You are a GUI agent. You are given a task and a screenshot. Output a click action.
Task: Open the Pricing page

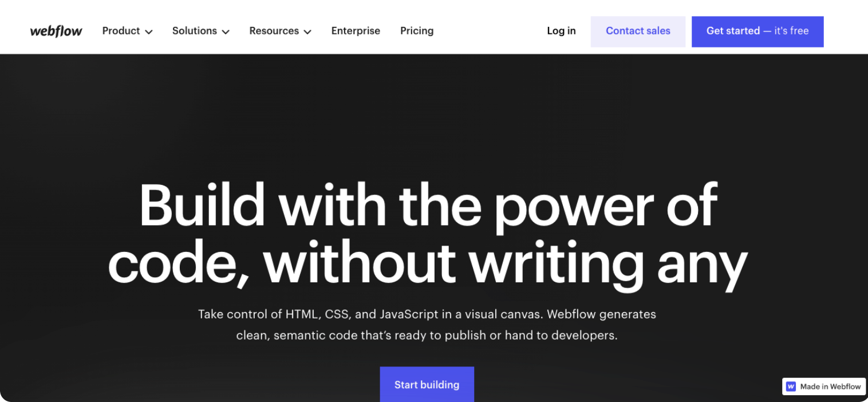tap(417, 31)
